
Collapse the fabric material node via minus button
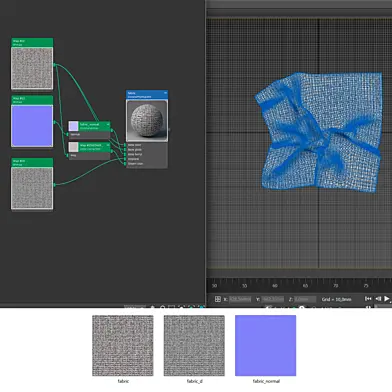click(x=165, y=93)
